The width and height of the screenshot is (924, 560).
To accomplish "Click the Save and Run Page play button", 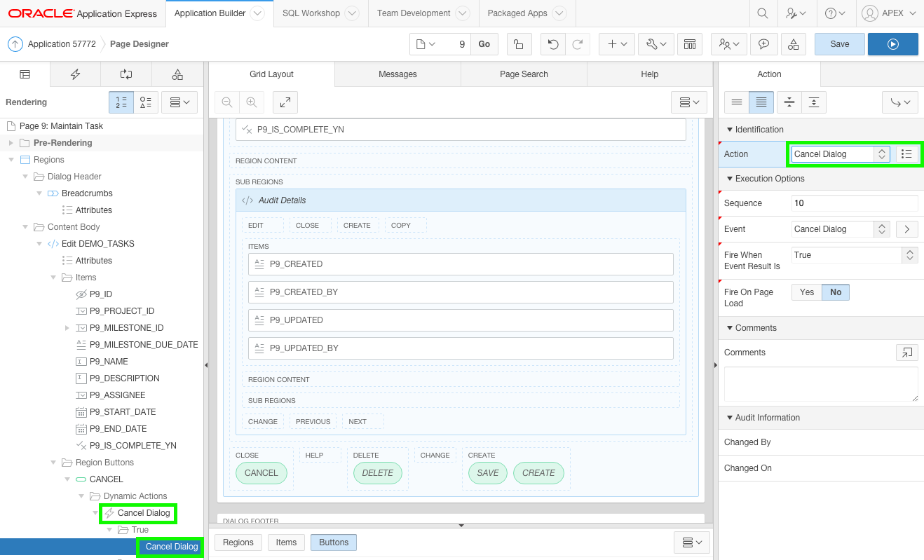I will [892, 44].
